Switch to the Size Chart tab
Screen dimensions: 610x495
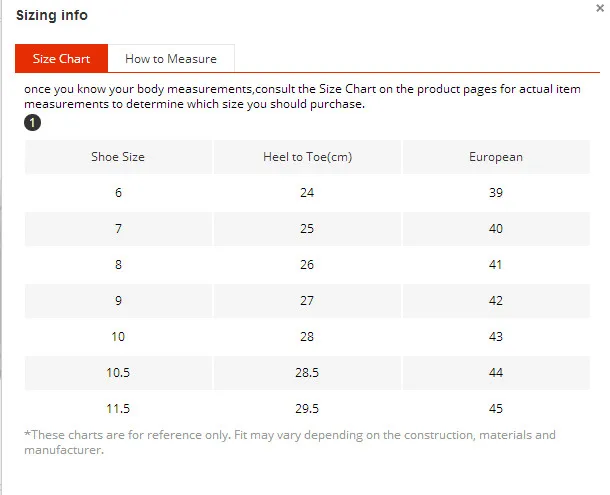(61, 59)
